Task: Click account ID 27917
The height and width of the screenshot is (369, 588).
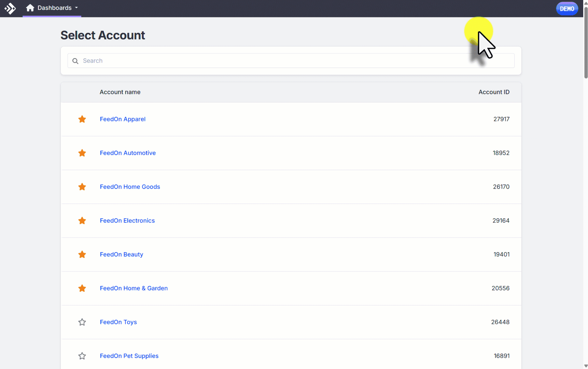Action: (x=501, y=119)
